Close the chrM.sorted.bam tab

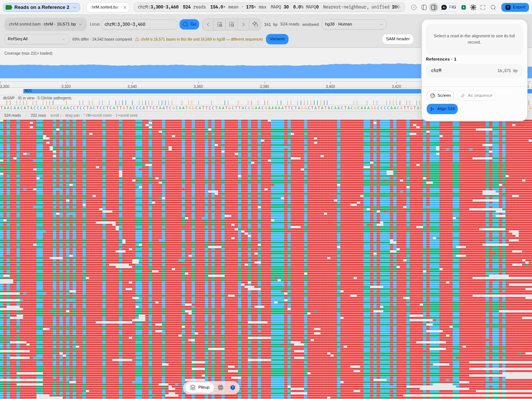[125, 7]
